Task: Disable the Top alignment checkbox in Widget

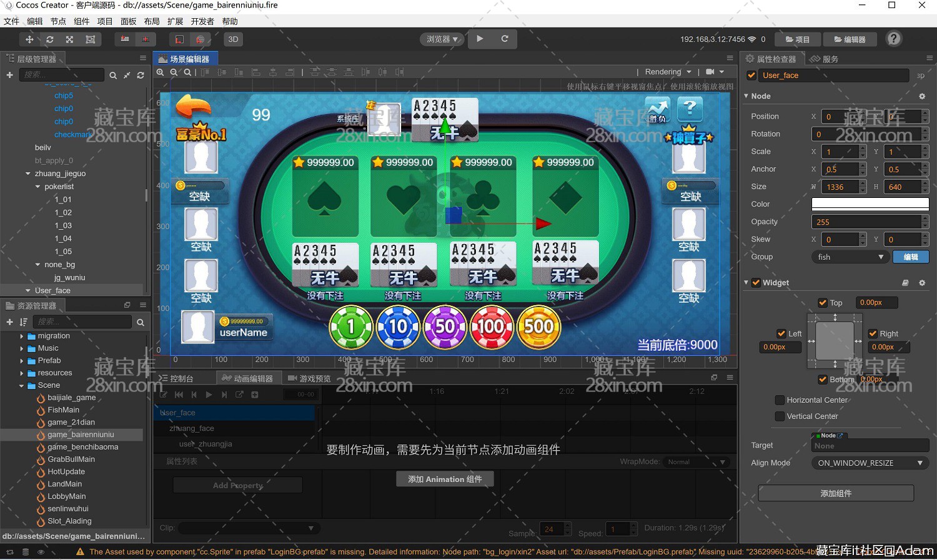Action: pos(823,302)
